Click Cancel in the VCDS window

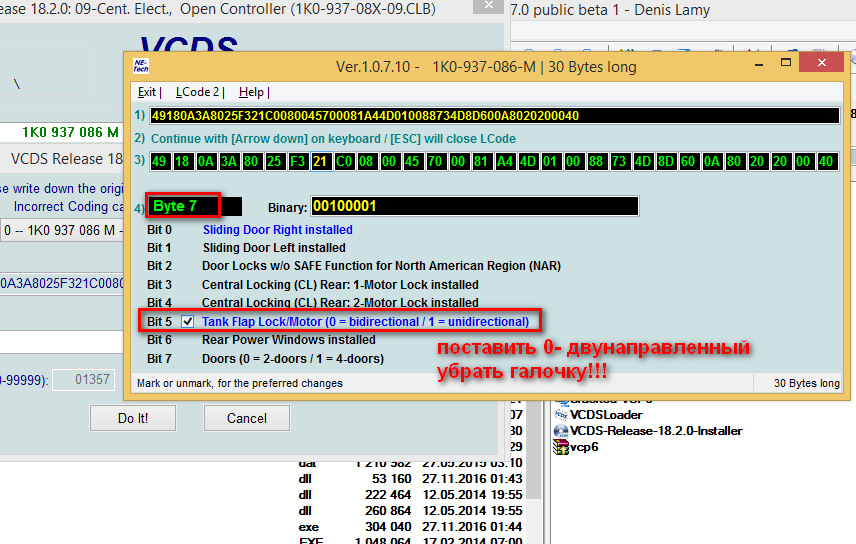coord(247,418)
